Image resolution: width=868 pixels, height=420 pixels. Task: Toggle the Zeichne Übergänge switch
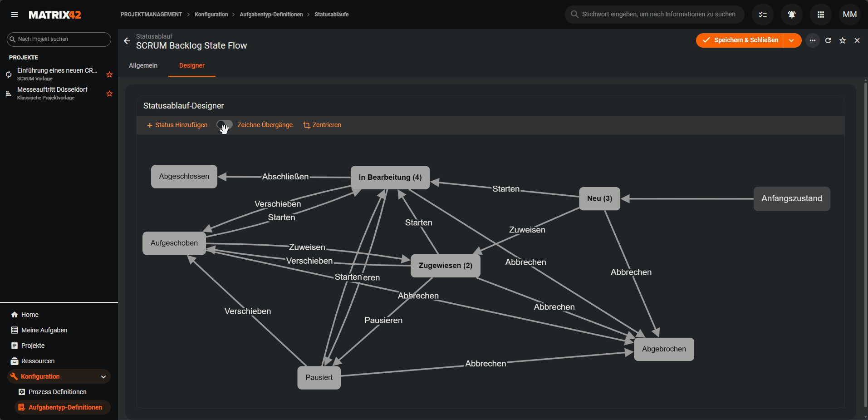point(224,125)
